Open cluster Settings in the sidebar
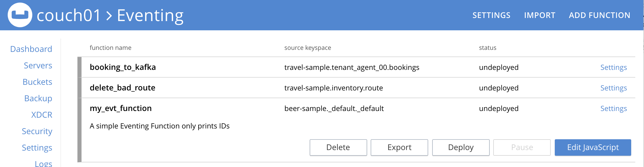 tap(37, 147)
